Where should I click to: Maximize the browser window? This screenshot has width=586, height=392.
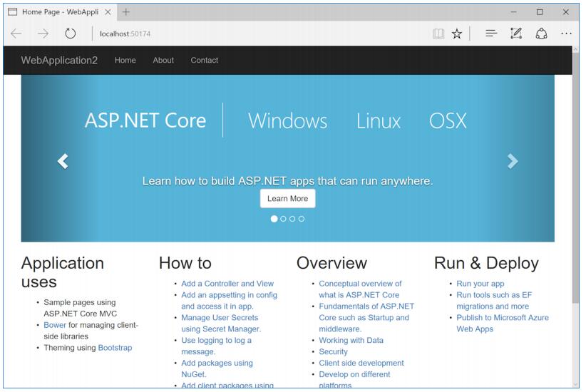point(540,12)
